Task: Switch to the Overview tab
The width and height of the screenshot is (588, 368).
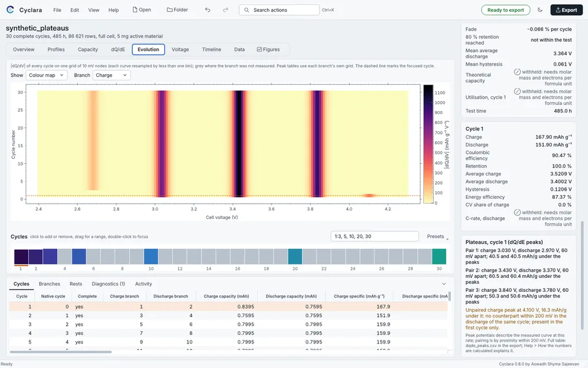Action: coord(24,50)
